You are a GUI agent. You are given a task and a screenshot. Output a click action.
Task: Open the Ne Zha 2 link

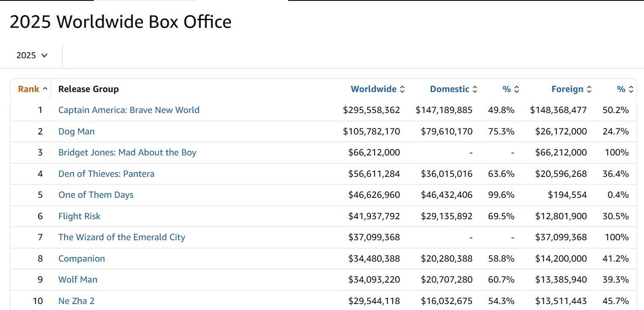(x=76, y=301)
